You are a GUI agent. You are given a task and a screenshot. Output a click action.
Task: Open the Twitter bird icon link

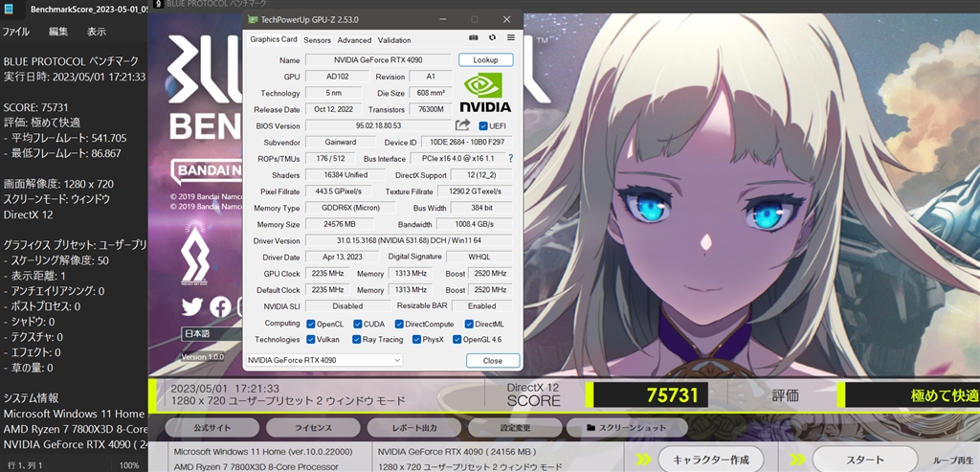(192, 306)
